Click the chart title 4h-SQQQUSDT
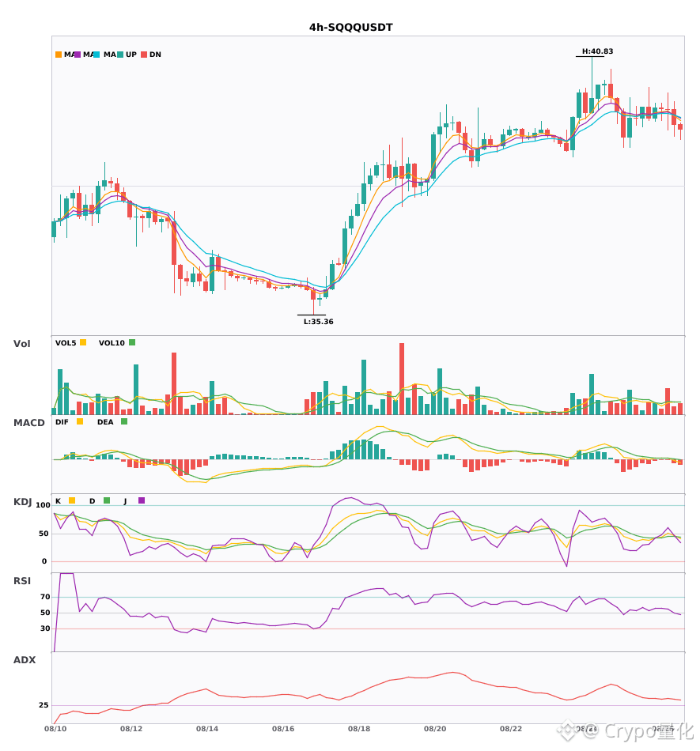 click(350, 28)
